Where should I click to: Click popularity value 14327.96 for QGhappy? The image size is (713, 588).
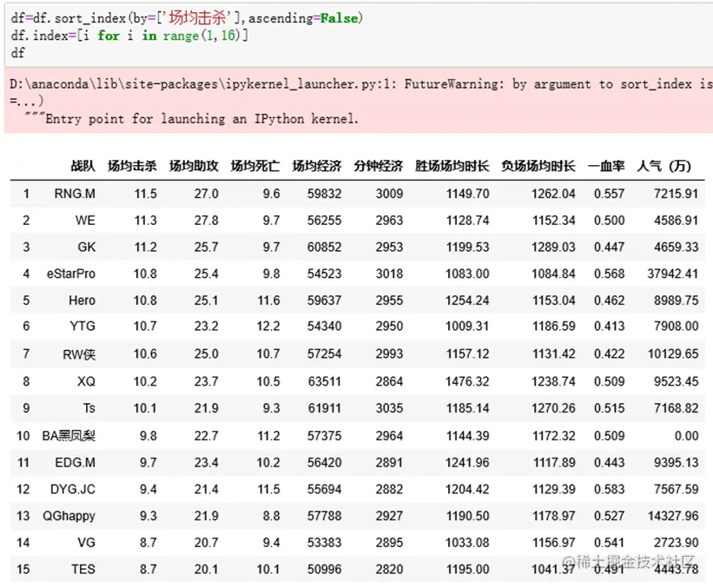(672, 516)
